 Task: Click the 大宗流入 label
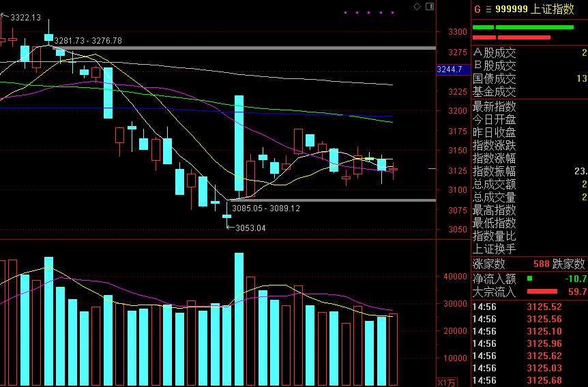(495, 292)
